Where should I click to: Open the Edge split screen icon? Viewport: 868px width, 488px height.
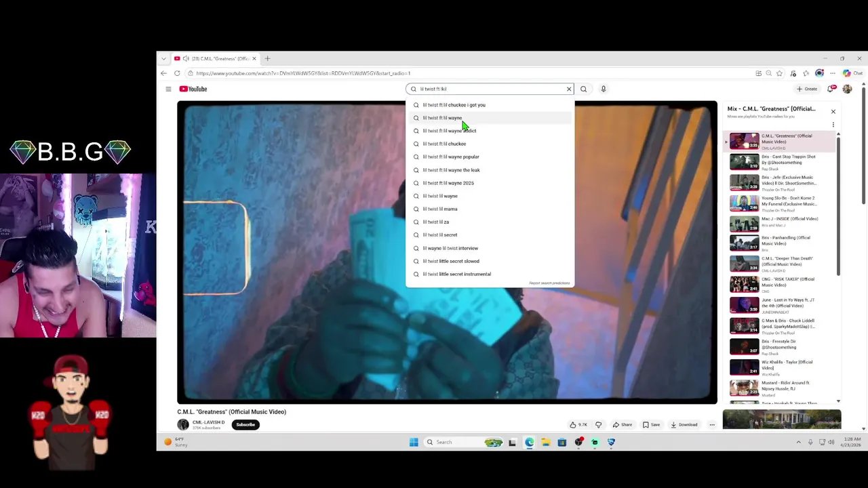click(758, 73)
